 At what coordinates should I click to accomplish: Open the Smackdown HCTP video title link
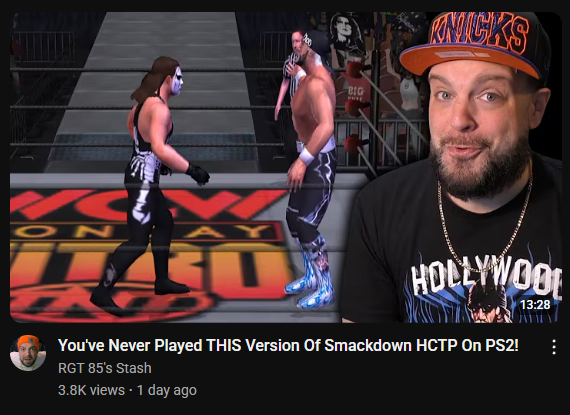288,345
